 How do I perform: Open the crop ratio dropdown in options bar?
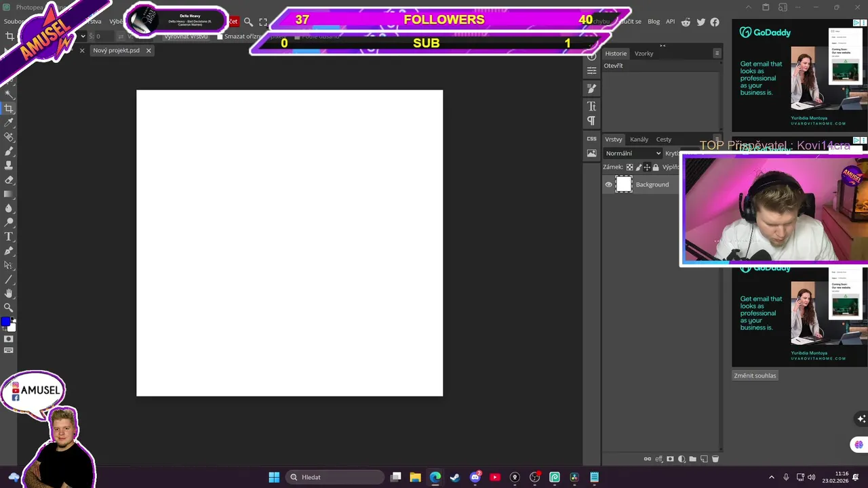82,36
